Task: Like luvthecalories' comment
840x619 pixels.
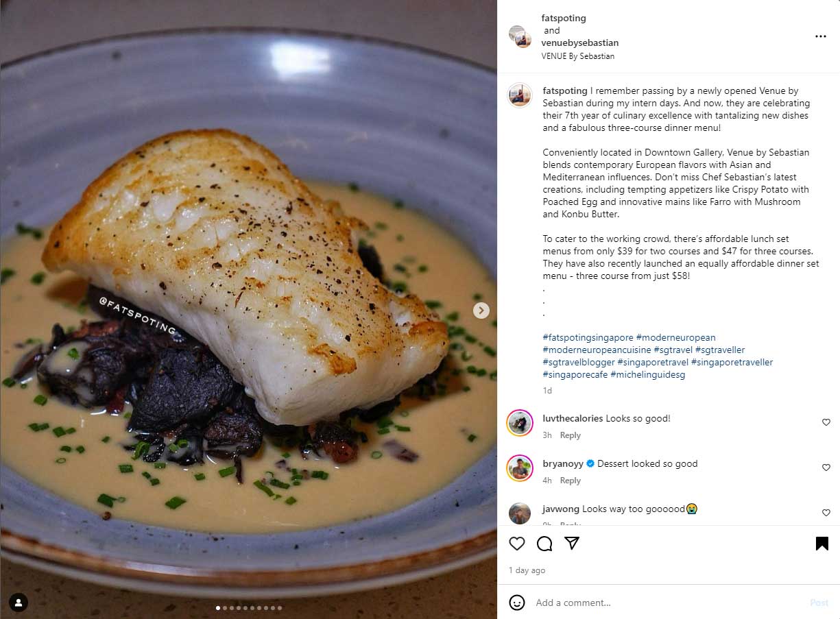Action: [x=826, y=423]
